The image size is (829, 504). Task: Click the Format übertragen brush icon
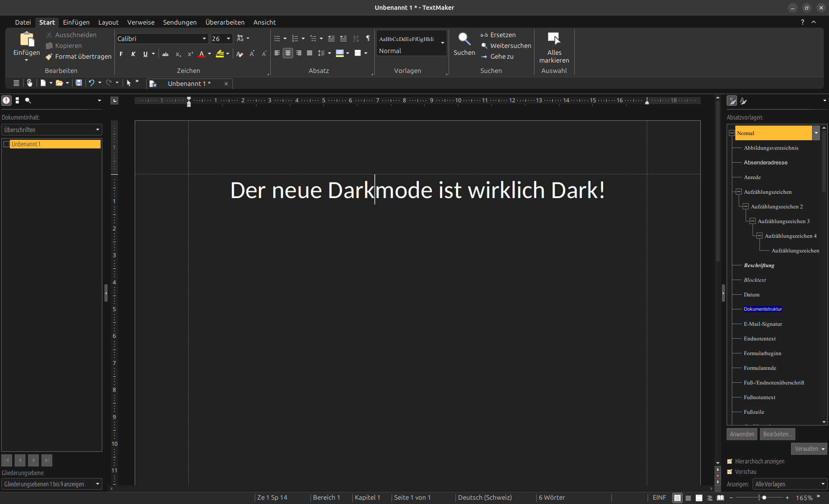[49, 57]
